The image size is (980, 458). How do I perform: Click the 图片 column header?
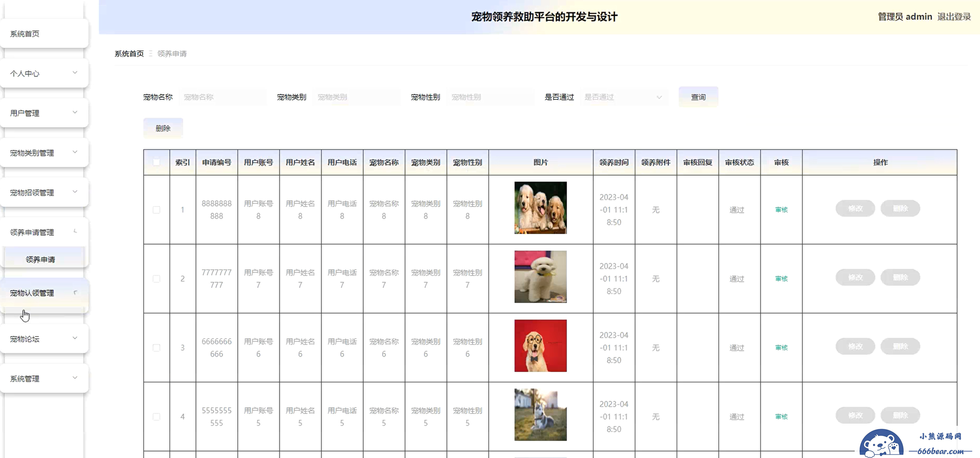point(541,162)
